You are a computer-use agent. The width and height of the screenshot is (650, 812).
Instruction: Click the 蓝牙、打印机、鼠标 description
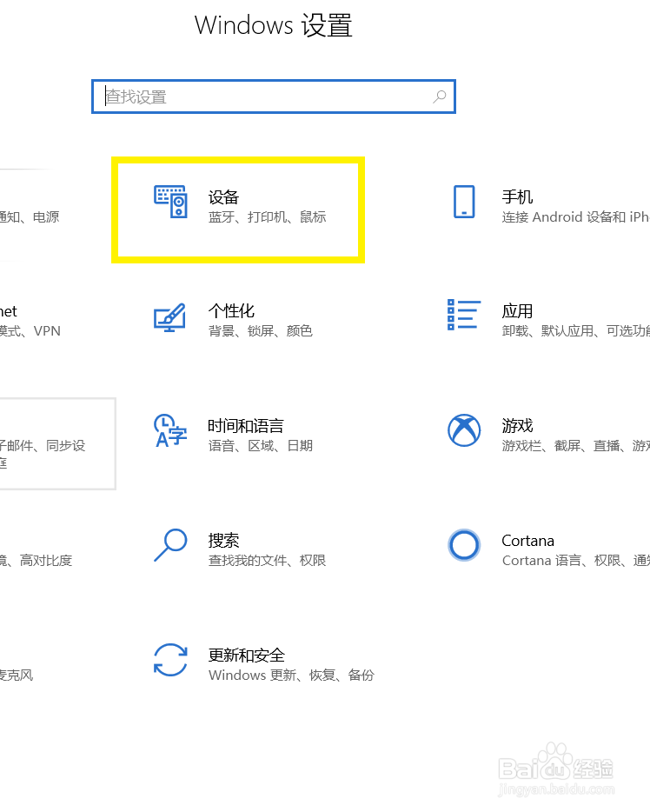pos(267,217)
